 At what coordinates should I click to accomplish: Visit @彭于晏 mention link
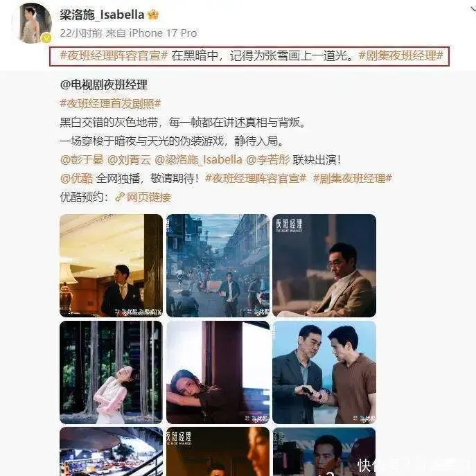pos(82,159)
